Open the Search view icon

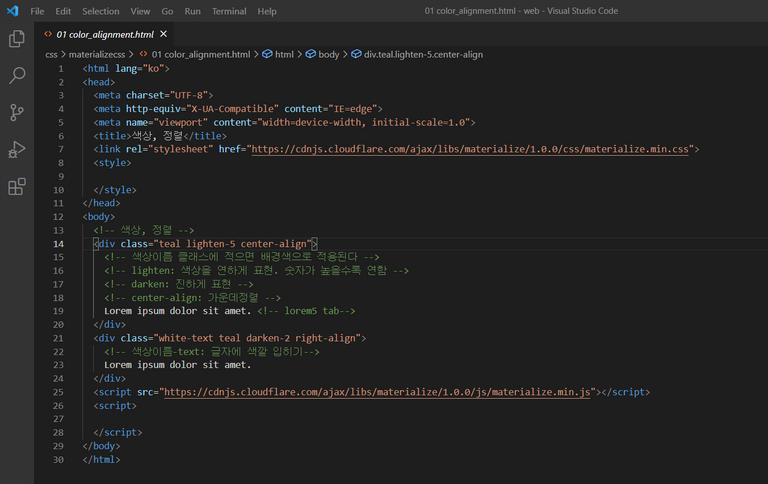[17, 75]
